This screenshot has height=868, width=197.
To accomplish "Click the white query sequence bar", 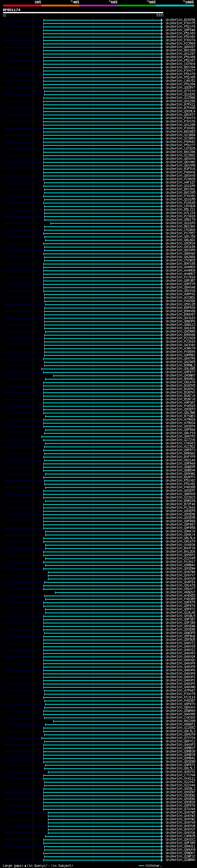I will pos(83,12).
